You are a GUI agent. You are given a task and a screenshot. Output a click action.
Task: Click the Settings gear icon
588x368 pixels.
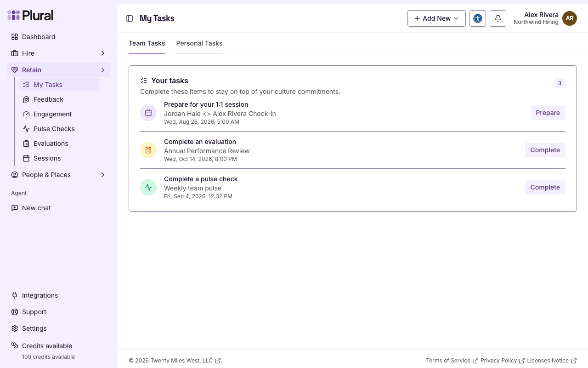point(15,328)
